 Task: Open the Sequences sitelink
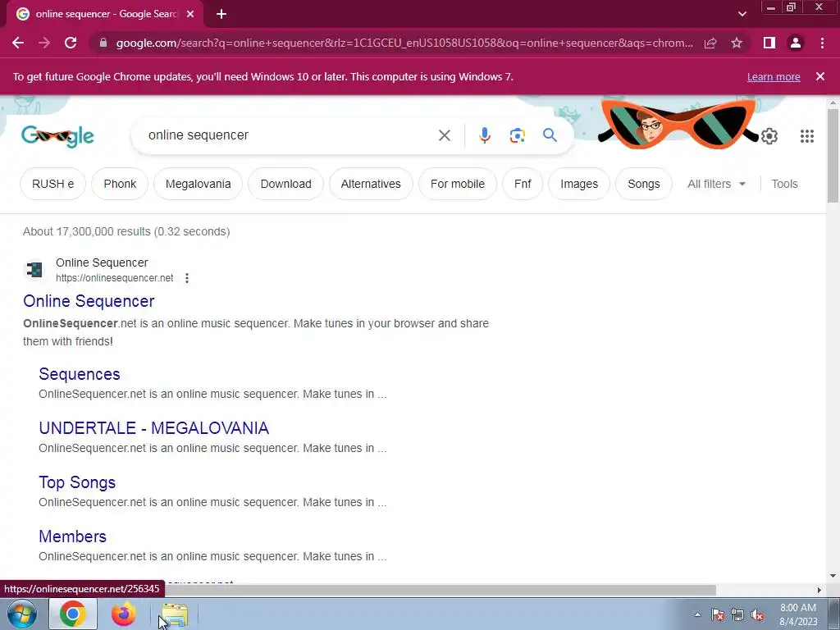coord(80,374)
